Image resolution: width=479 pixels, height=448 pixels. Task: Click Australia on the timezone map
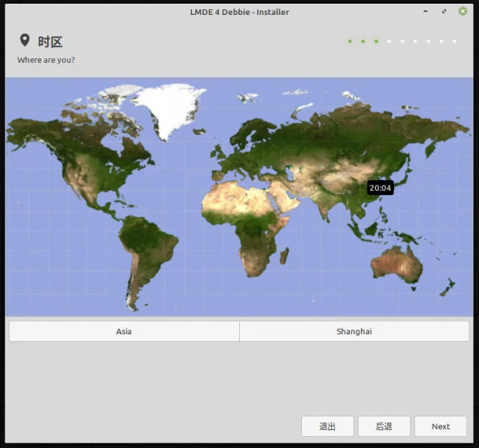tap(397, 265)
